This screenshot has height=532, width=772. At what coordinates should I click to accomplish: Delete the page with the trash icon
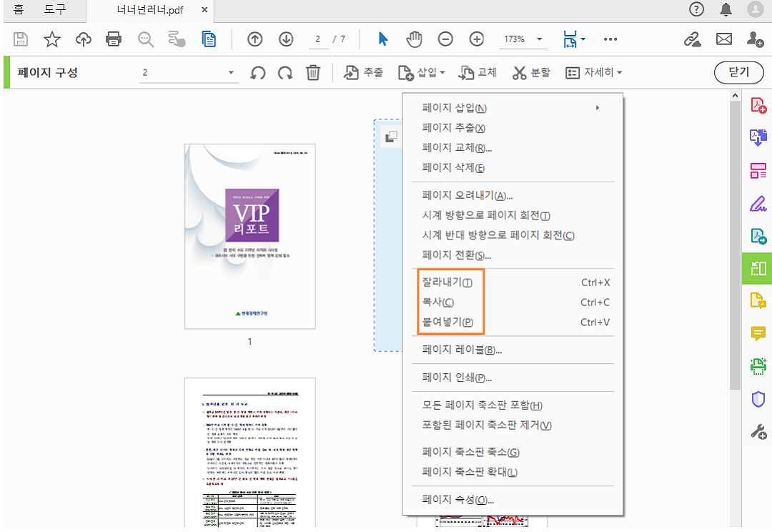click(x=313, y=72)
